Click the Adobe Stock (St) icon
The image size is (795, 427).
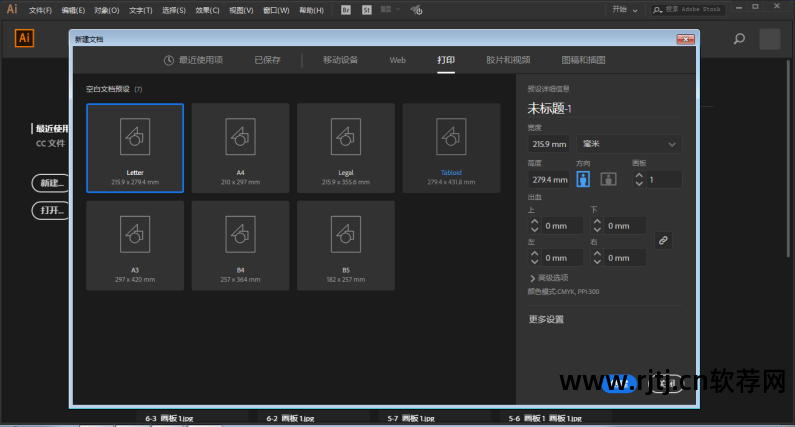(x=367, y=10)
